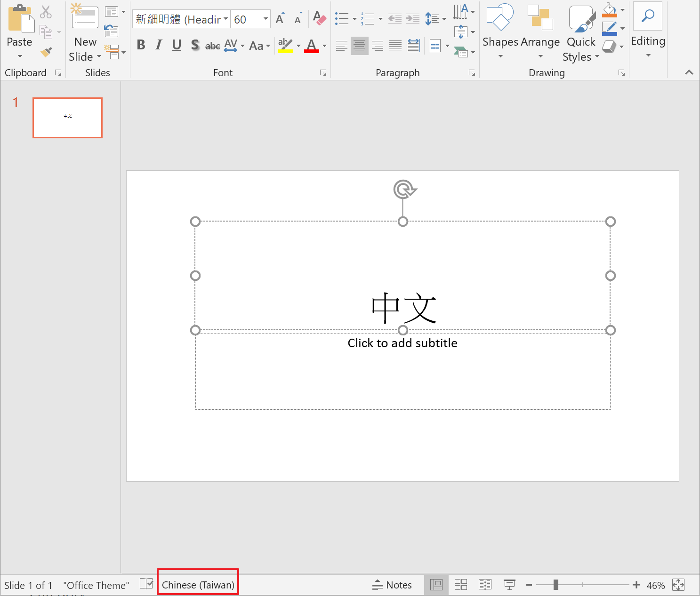Open the Arrange objects menu
The height and width of the screenshot is (596, 700).
pyautogui.click(x=540, y=32)
